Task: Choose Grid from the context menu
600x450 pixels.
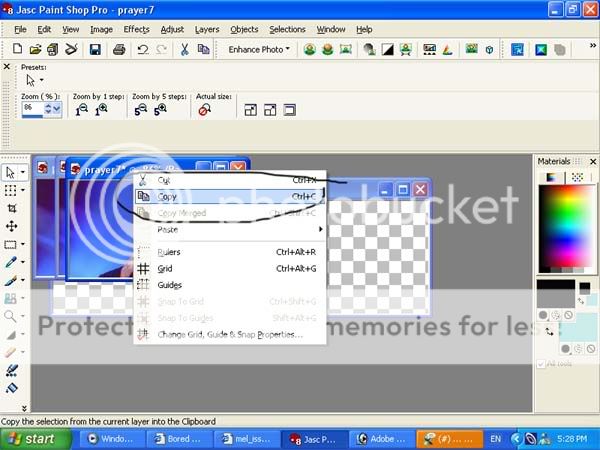Action: click(230, 269)
